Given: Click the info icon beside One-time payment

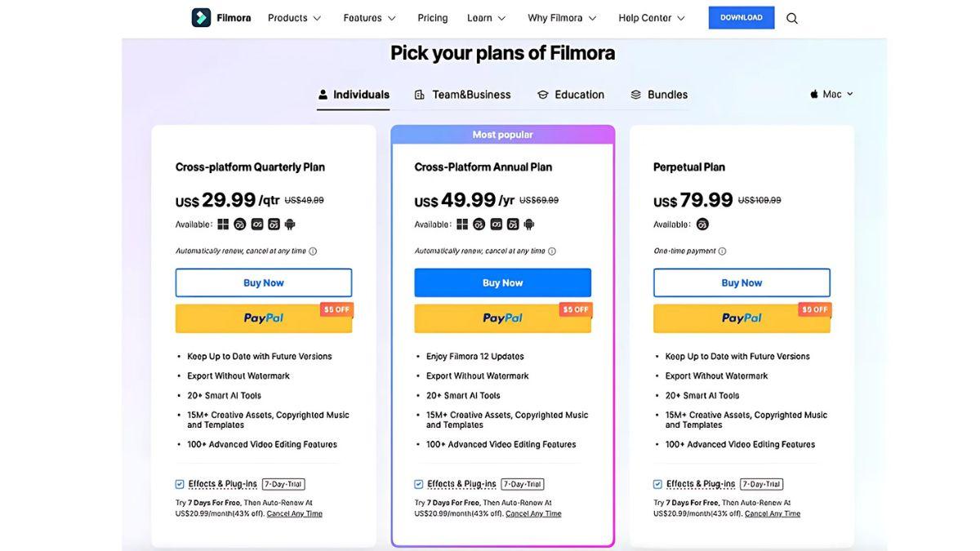Looking at the screenshot, I should (x=722, y=251).
